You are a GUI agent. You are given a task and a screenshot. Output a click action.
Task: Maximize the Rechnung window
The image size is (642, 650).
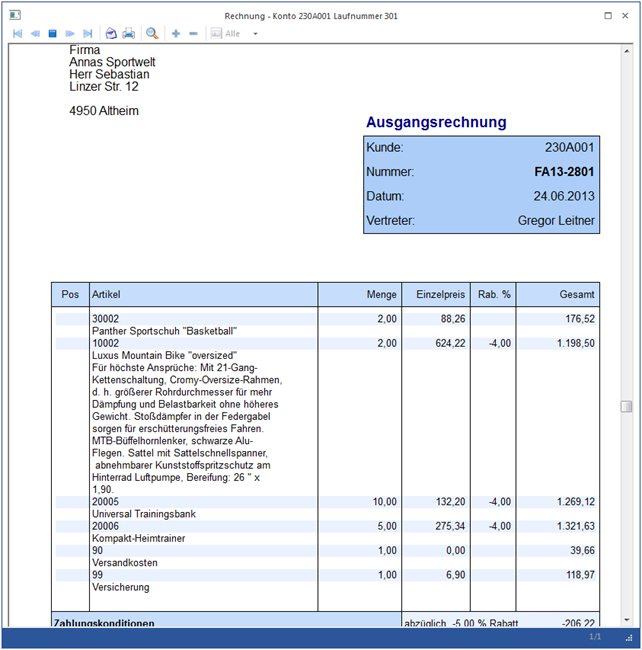tap(608, 15)
